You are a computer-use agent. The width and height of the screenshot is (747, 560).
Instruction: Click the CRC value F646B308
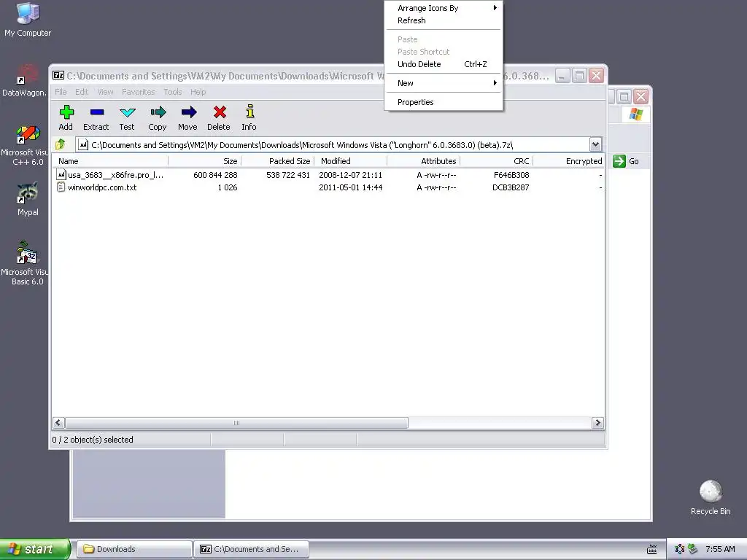(x=511, y=175)
